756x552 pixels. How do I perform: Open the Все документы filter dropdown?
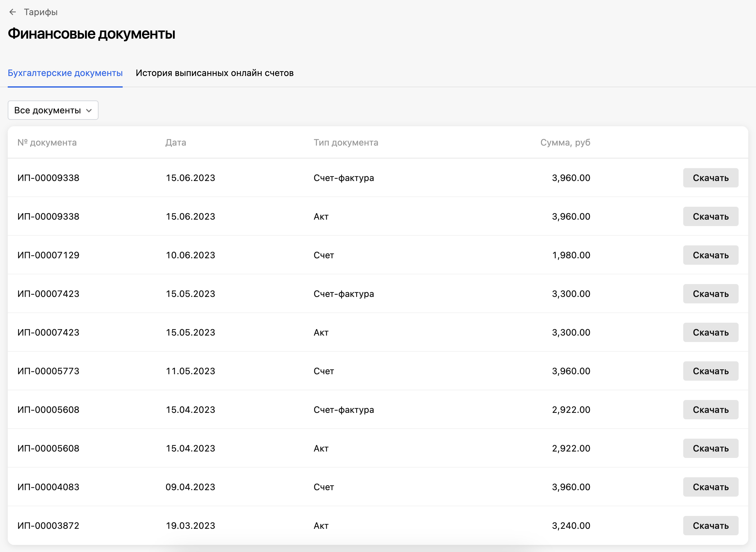53,110
